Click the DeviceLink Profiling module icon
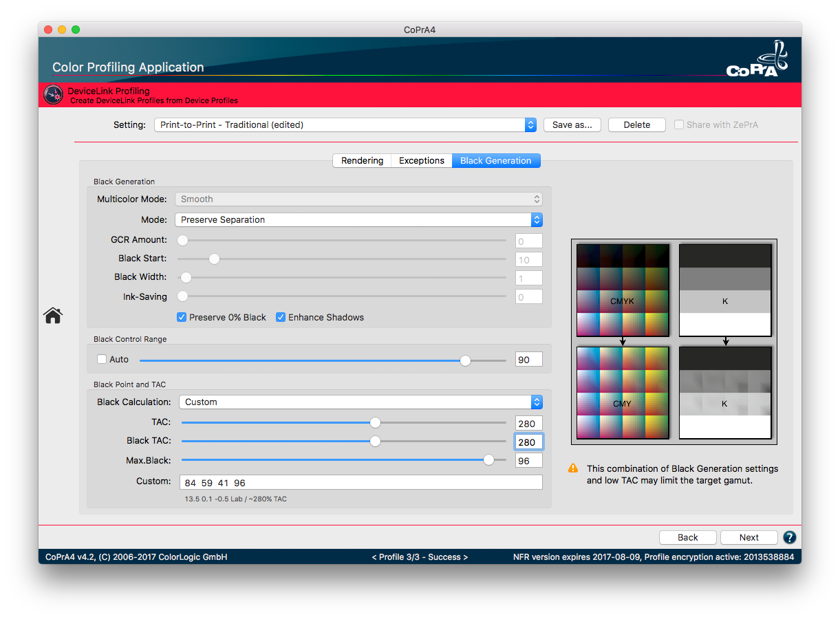840x619 pixels. point(53,95)
